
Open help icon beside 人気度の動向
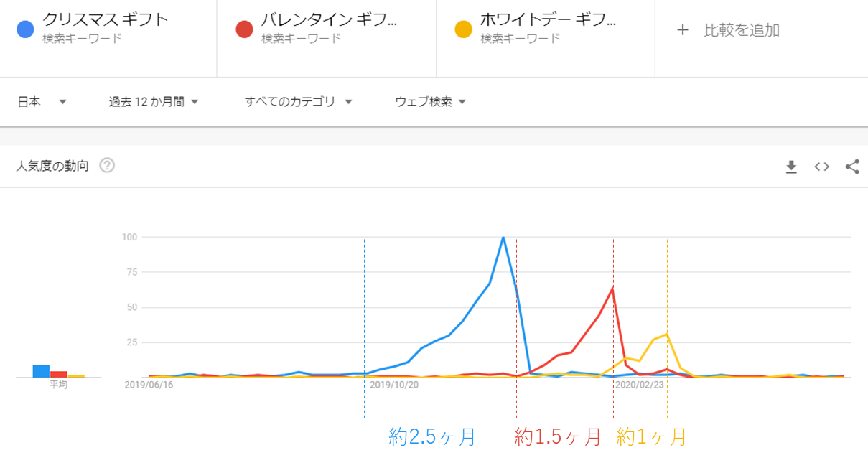107,166
